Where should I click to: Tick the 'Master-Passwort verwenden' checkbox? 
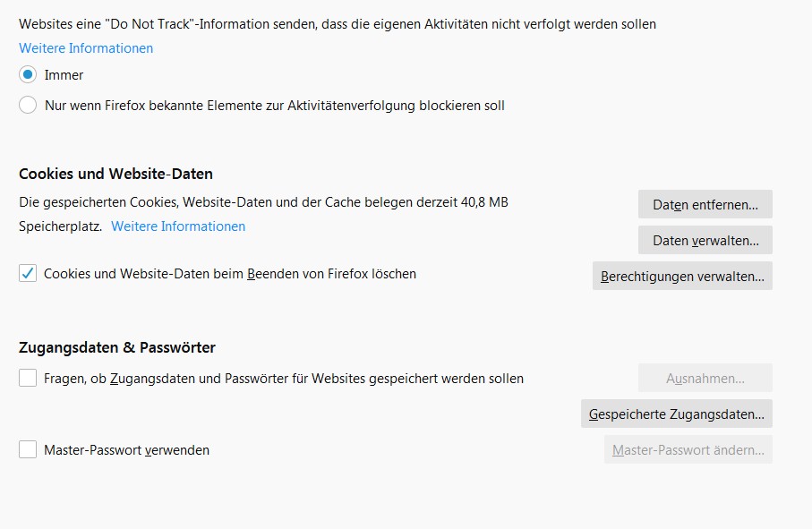point(28,449)
